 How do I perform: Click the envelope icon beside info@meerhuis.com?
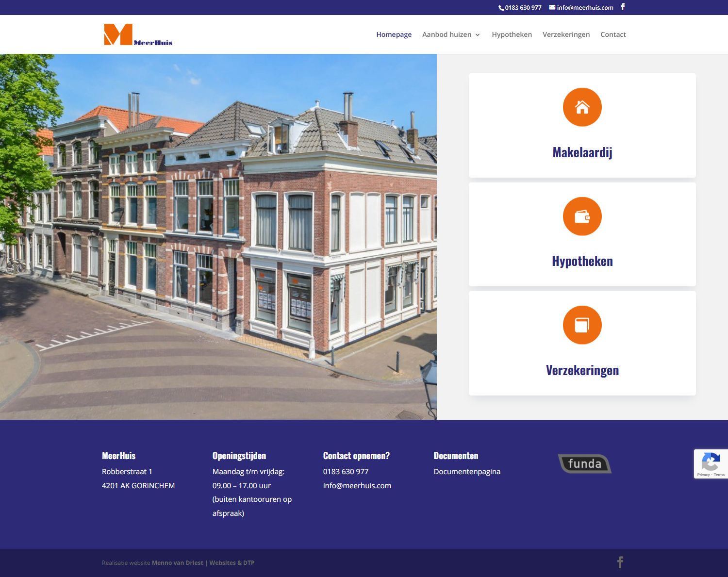pos(551,7)
